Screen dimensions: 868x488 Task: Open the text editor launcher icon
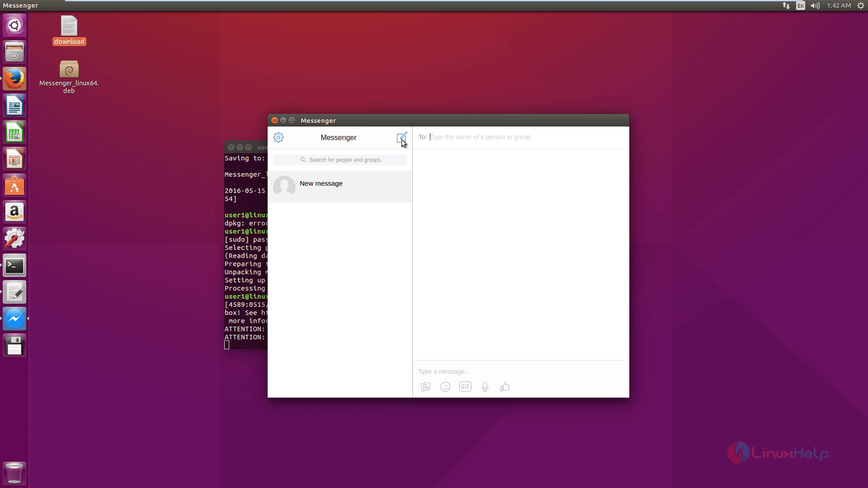(x=14, y=292)
